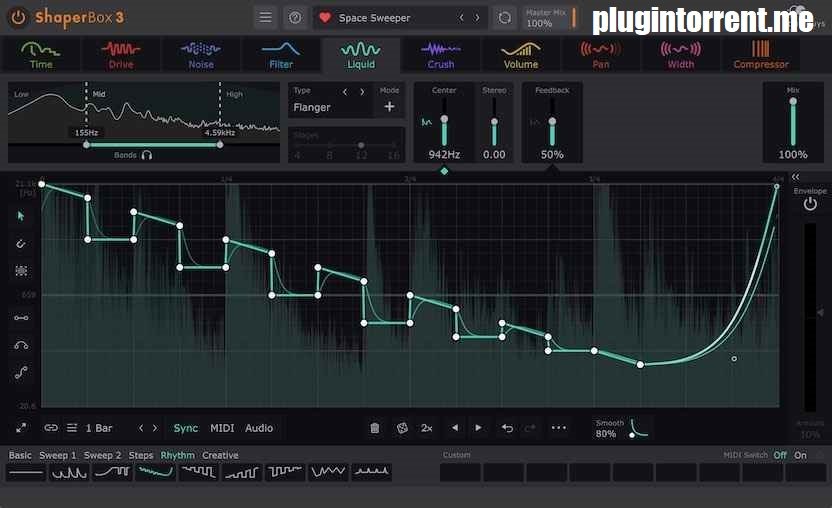Switch to the Compressor shaper tab

(x=761, y=55)
